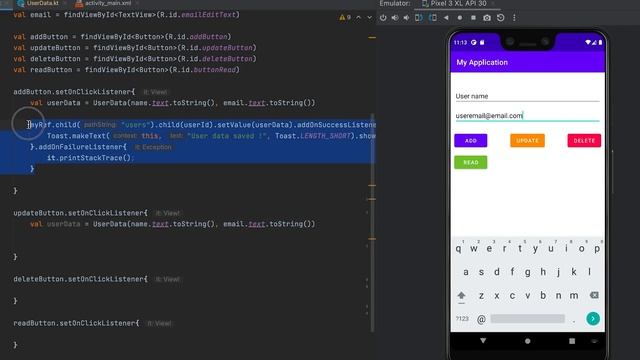The width and height of the screenshot is (640, 360).
Task: Tap the keyboard switcher icon in navigation bar
Action: coord(594,341)
